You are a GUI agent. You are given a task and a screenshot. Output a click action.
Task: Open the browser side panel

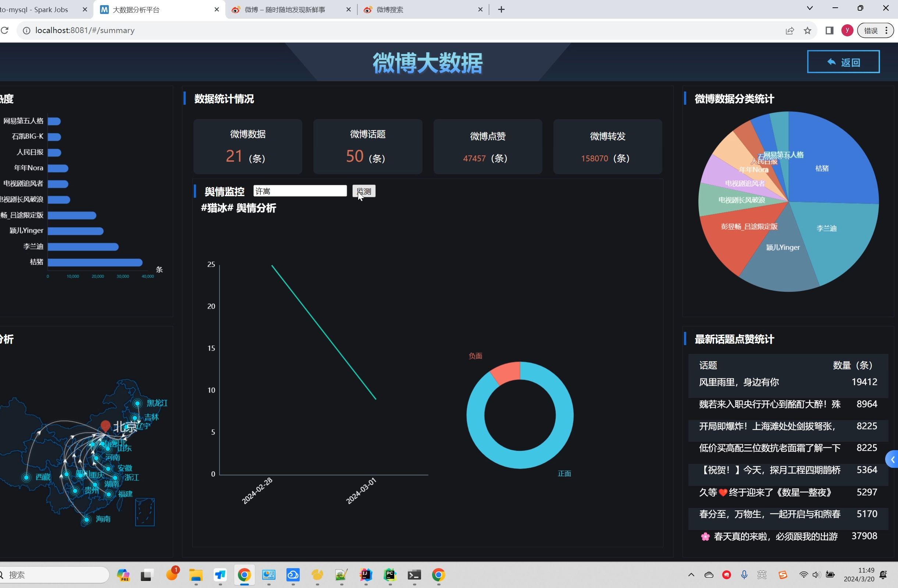pyautogui.click(x=829, y=31)
